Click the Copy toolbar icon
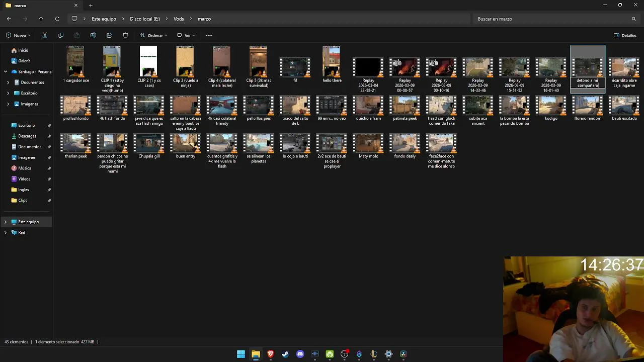 tap(61, 35)
